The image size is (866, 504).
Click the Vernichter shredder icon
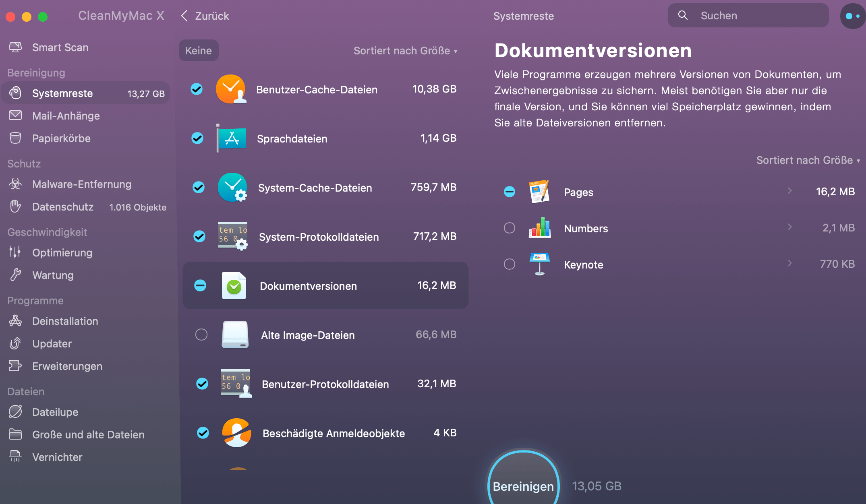[x=15, y=457]
